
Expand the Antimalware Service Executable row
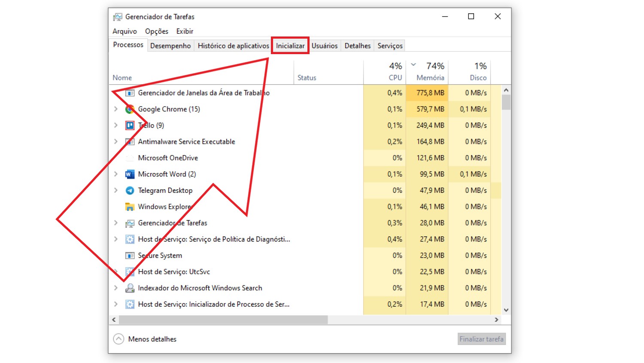(x=115, y=141)
